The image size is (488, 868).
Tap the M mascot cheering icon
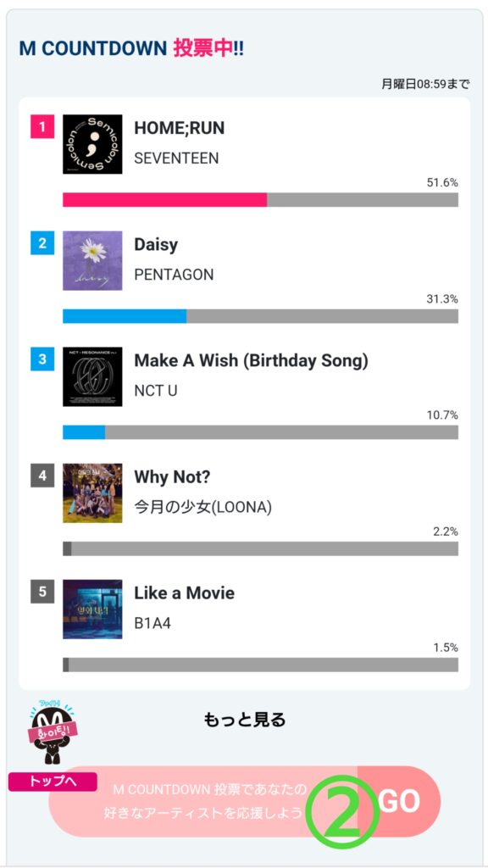tap(52, 732)
